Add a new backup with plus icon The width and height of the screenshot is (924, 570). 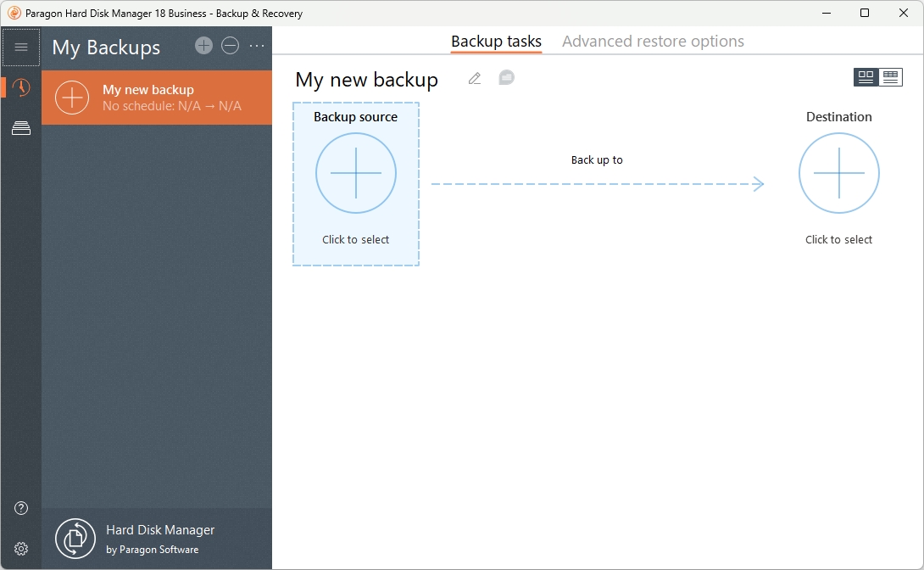tap(204, 46)
